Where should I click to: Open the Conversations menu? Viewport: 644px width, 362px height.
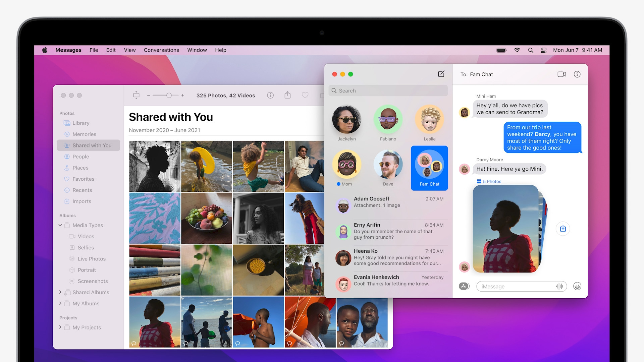point(161,50)
